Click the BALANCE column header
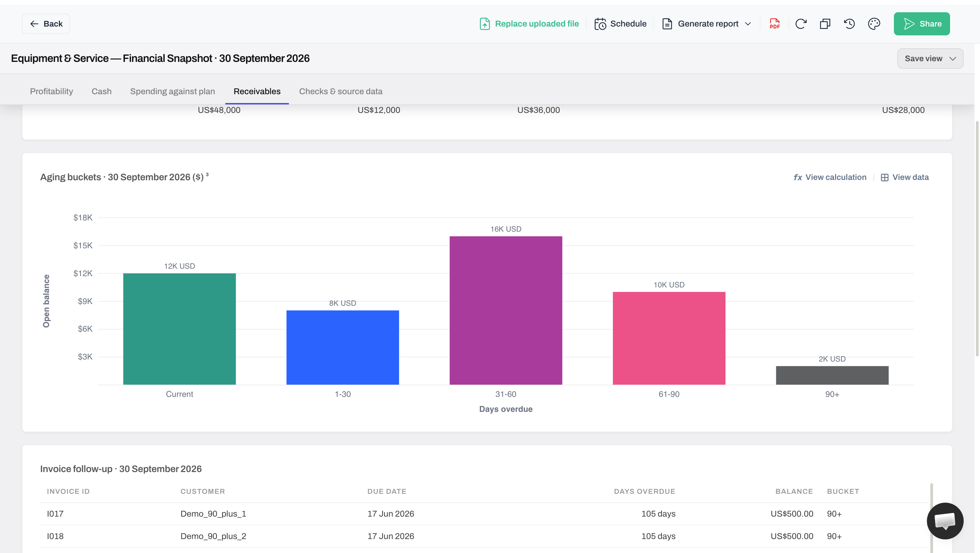980x553 pixels. (794, 491)
